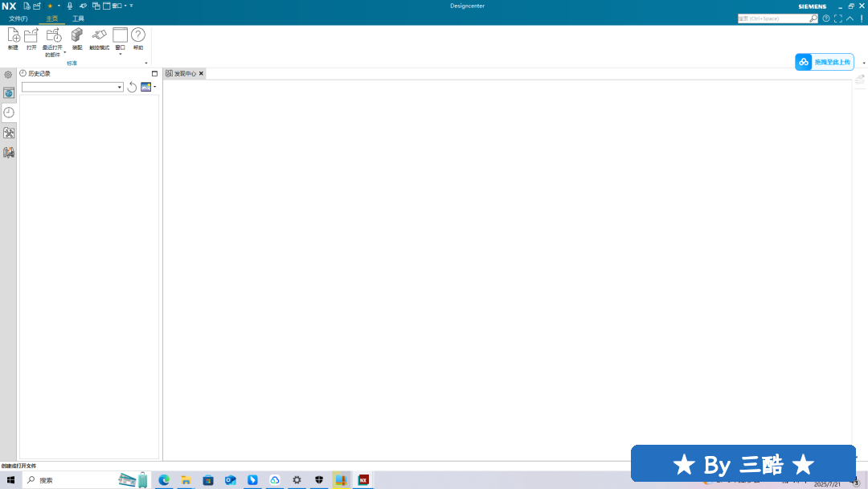Click the exclamation notification icon
Viewport: 868px width, 489px height.
pyautogui.click(x=862, y=18)
